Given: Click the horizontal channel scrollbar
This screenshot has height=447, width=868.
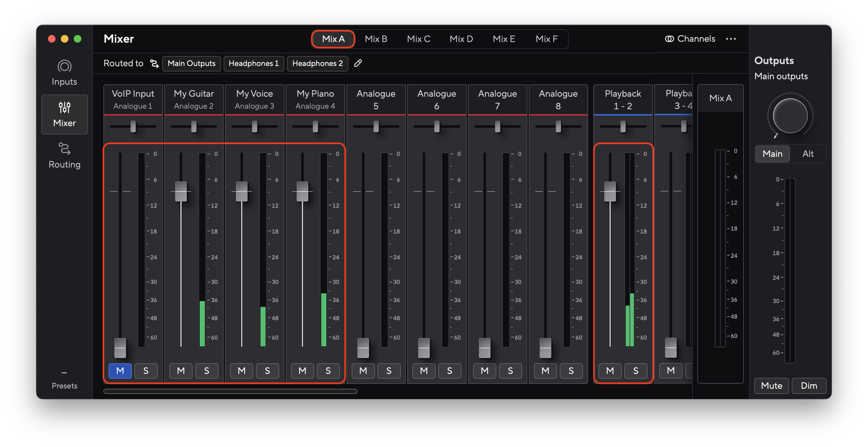Looking at the screenshot, I should [230, 391].
